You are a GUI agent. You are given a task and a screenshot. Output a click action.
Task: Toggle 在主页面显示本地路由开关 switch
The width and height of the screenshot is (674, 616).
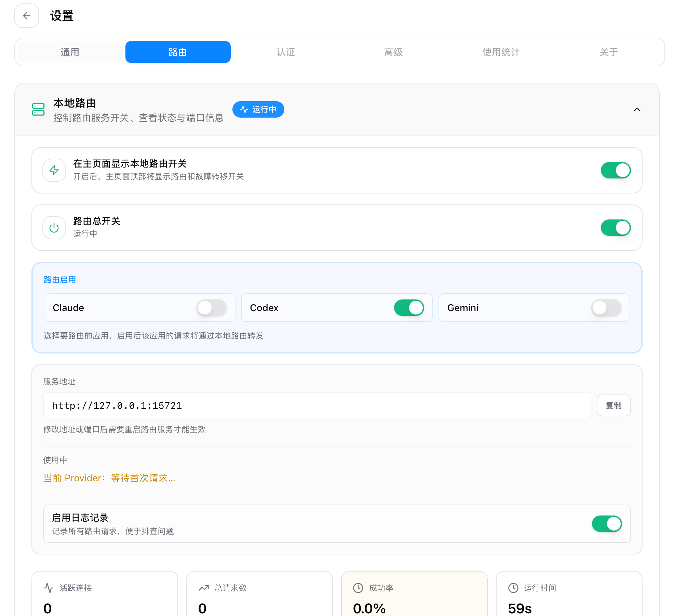(x=616, y=170)
